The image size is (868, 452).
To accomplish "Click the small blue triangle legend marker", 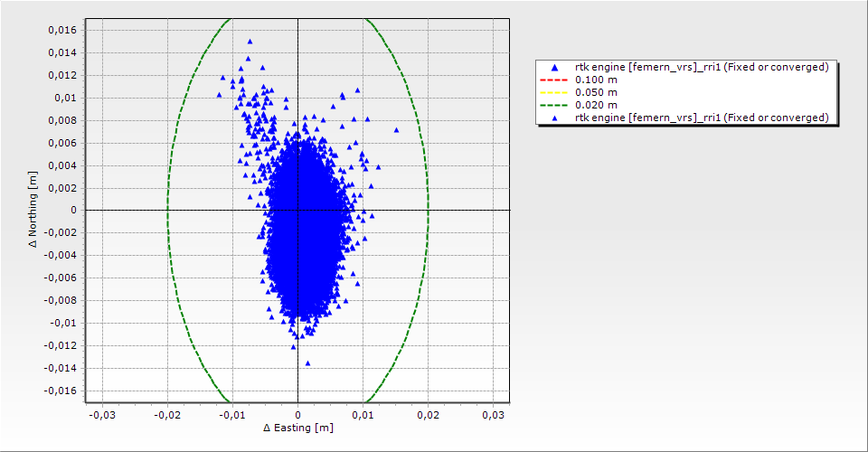I will (553, 118).
